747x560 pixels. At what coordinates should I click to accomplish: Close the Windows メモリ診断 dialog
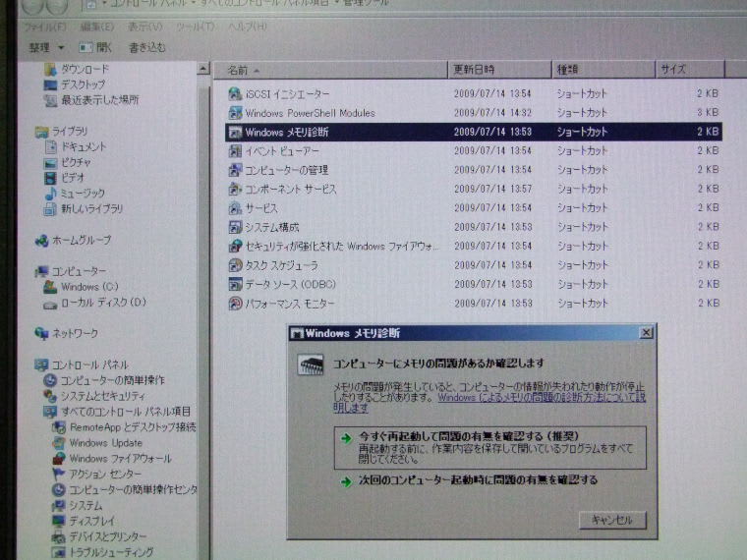(646, 332)
